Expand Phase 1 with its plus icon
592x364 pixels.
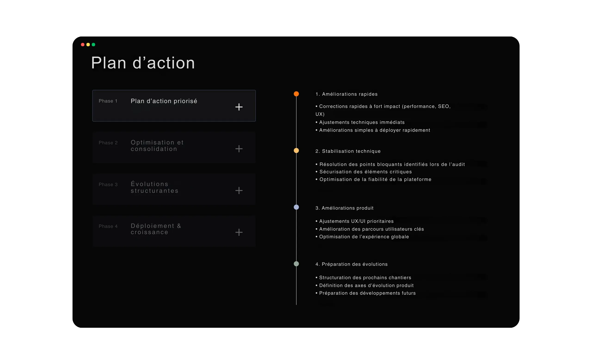tap(239, 107)
